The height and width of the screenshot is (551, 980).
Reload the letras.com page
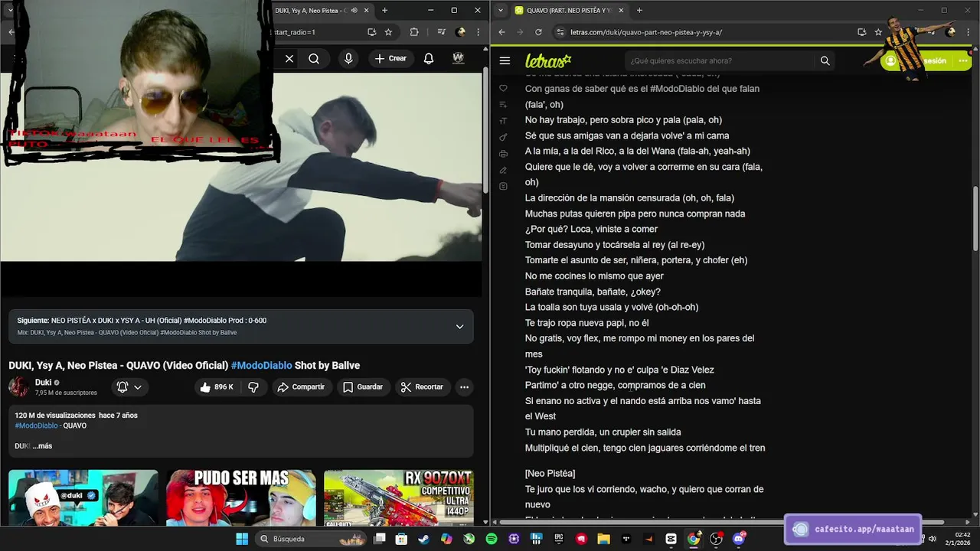point(538,32)
